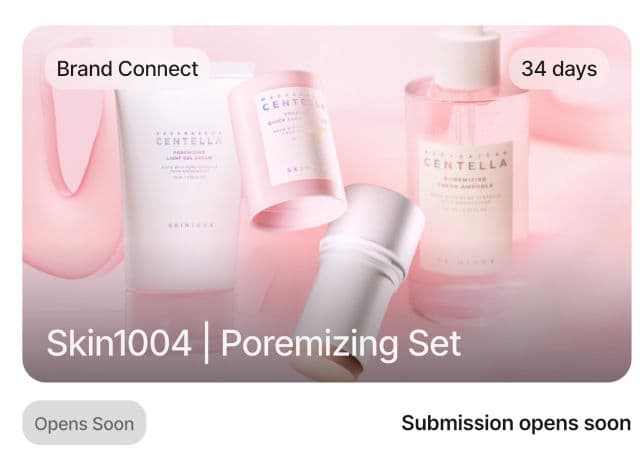Tap the Brand Connect badge

pyautogui.click(x=127, y=69)
